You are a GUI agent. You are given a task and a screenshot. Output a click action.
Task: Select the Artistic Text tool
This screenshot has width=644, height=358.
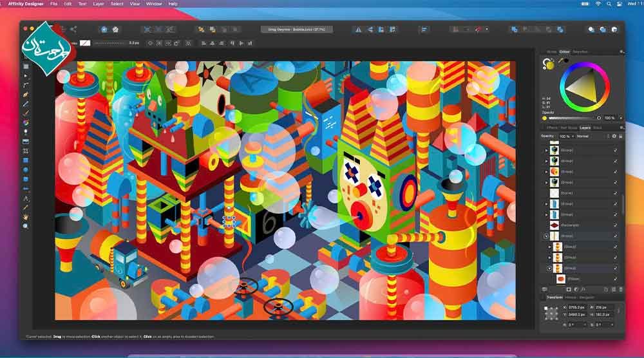coord(26,198)
